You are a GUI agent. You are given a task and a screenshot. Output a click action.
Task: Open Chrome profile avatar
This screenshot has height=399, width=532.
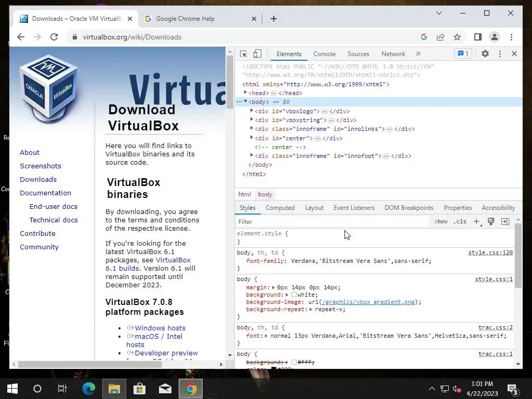[x=495, y=37]
